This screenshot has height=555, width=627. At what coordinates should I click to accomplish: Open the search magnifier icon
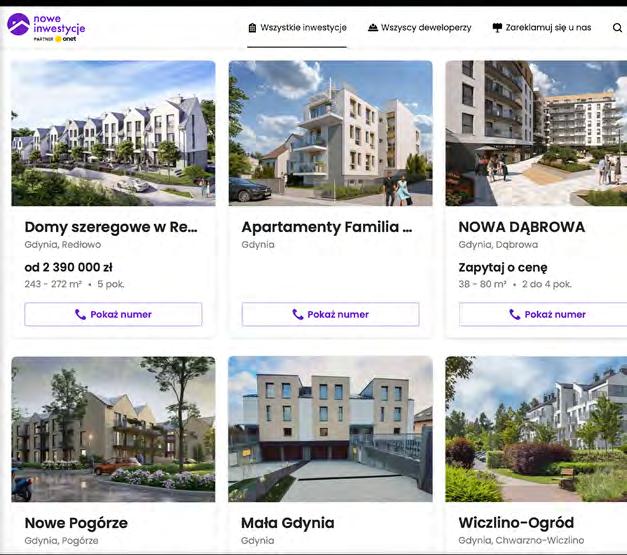(617, 28)
